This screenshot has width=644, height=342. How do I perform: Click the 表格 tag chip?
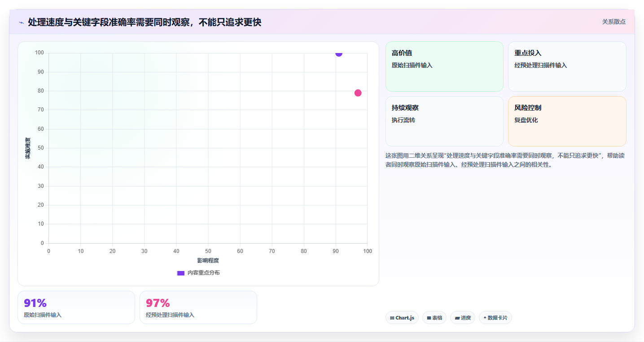(434, 318)
